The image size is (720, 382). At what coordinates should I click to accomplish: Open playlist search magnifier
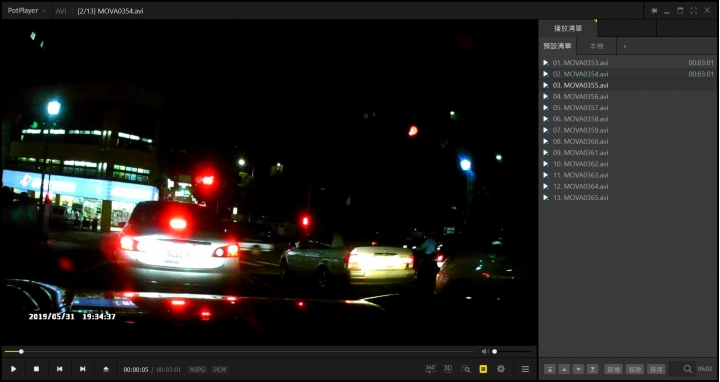687,369
